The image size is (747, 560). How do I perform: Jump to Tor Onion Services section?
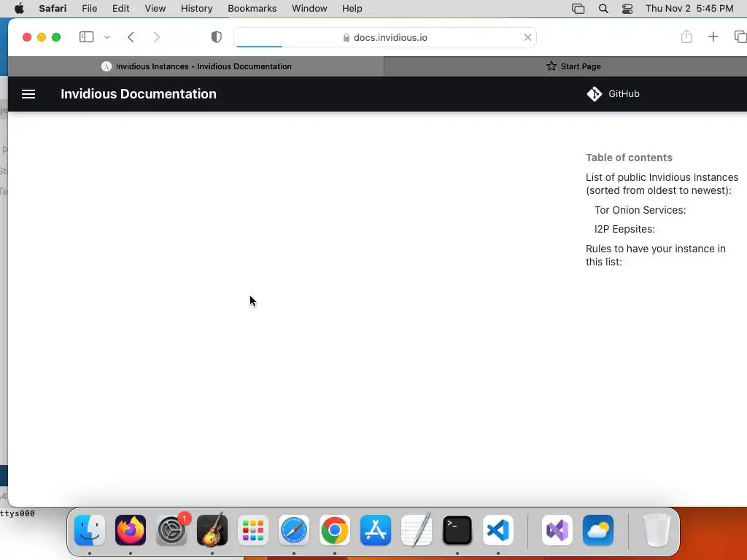point(640,210)
